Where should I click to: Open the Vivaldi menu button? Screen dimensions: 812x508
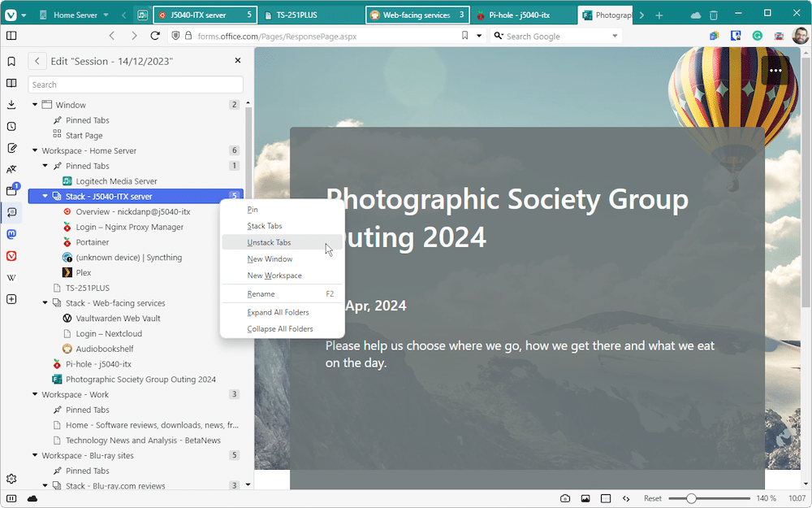[x=11, y=13]
